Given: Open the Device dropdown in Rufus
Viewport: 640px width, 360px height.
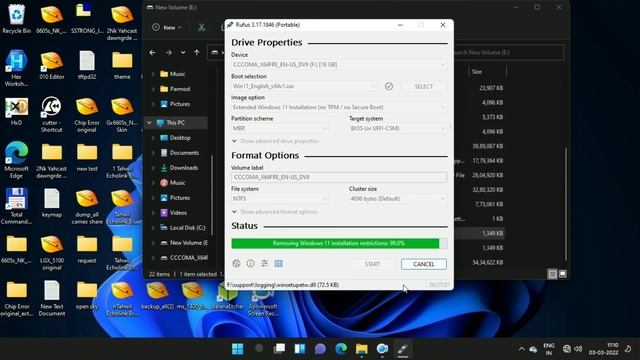Looking at the screenshot, I should click(x=339, y=64).
